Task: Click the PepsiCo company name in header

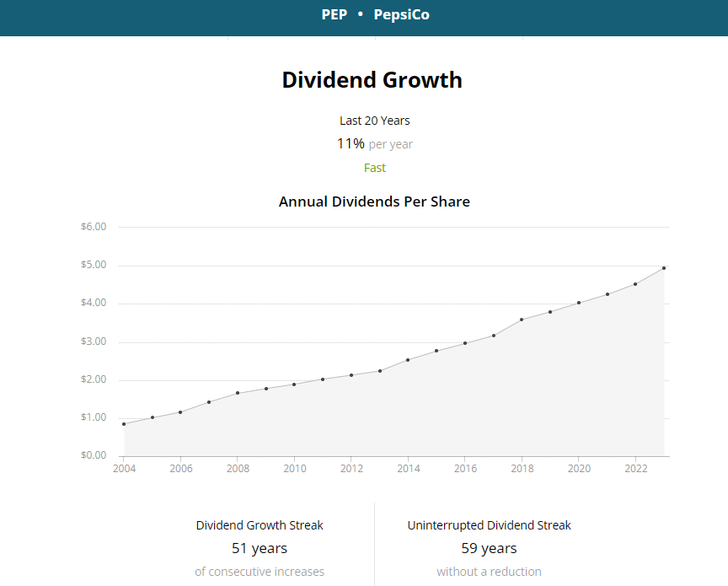Action: click(401, 15)
